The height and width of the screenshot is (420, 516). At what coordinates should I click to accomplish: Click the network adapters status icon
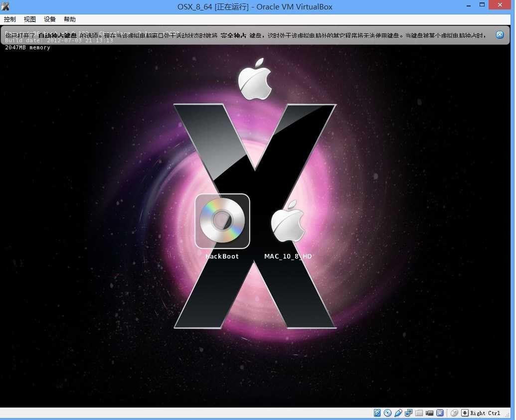tap(409, 413)
